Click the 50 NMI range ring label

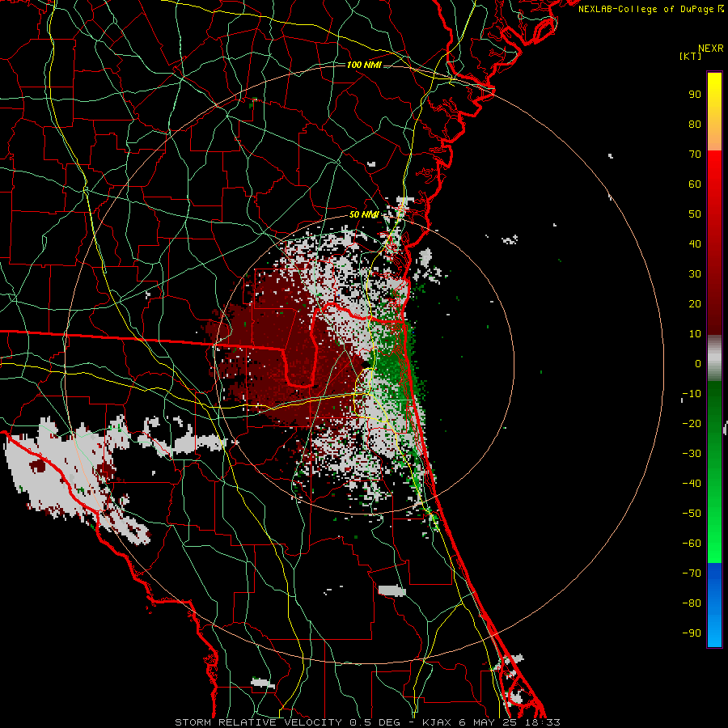click(364, 214)
